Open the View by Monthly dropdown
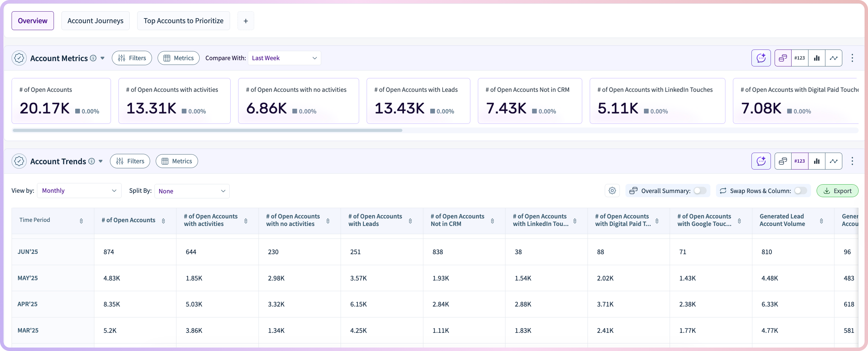Viewport: 868px width, 351px height. (79, 191)
